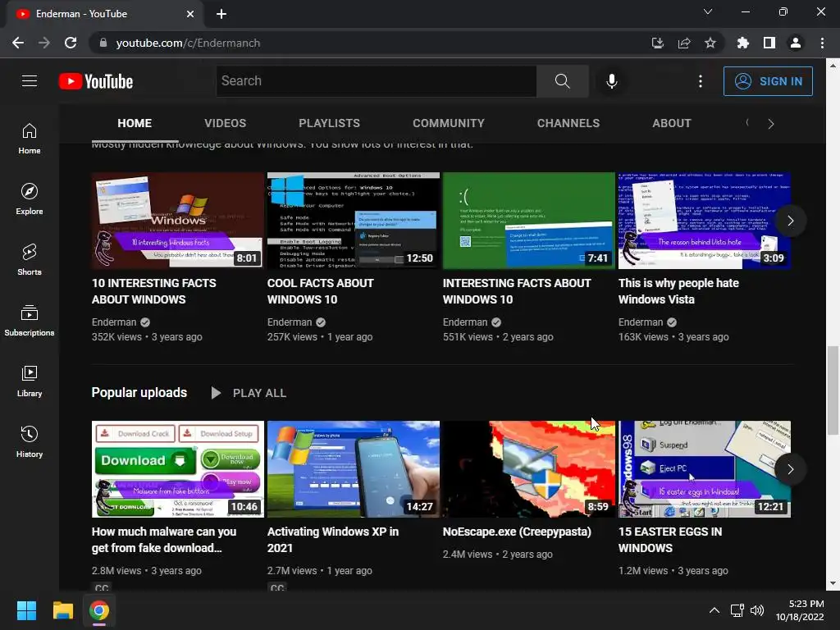Image resolution: width=840 pixels, height=630 pixels.
Task: Open Explore in the sidebar
Action: (30, 199)
